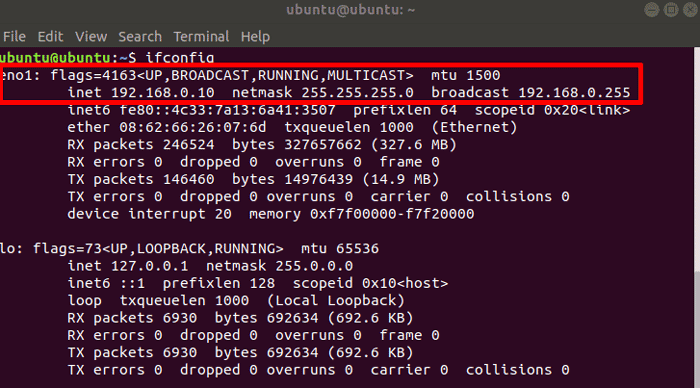Open the Help menu
This screenshot has height=388, width=700.
[x=255, y=37]
